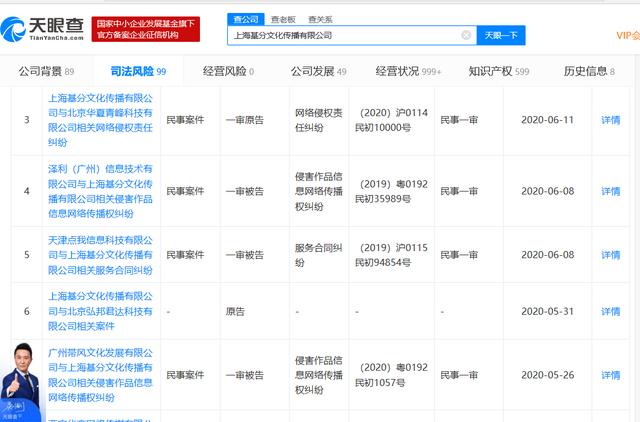Click the 民事一审 cell in row 3

click(x=459, y=120)
